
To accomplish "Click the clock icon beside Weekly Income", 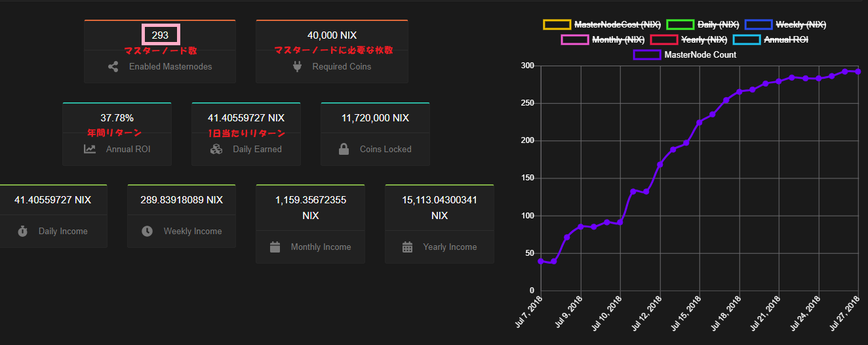I will (x=148, y=231).
